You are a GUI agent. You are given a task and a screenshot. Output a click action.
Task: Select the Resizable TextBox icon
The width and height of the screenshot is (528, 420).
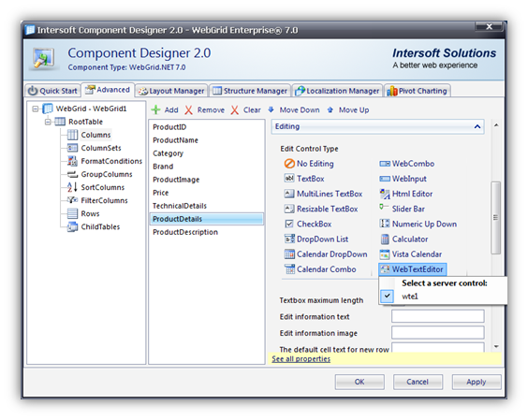pyautogui.click(x=289, y=209)
